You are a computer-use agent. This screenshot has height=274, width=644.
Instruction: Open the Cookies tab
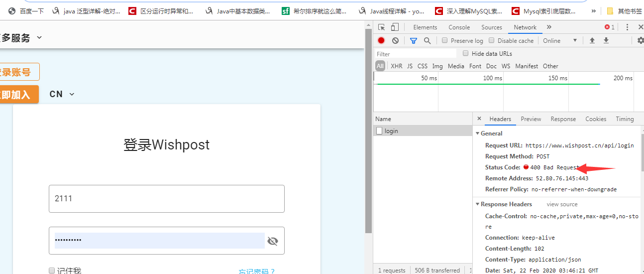(596, 119)
